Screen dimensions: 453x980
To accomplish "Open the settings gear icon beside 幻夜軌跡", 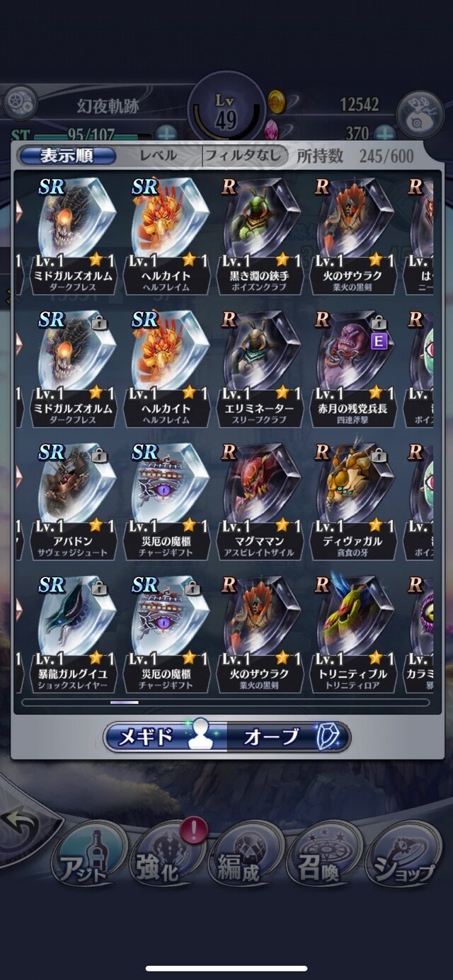I will pyautogui.click(x=21, y=105).
